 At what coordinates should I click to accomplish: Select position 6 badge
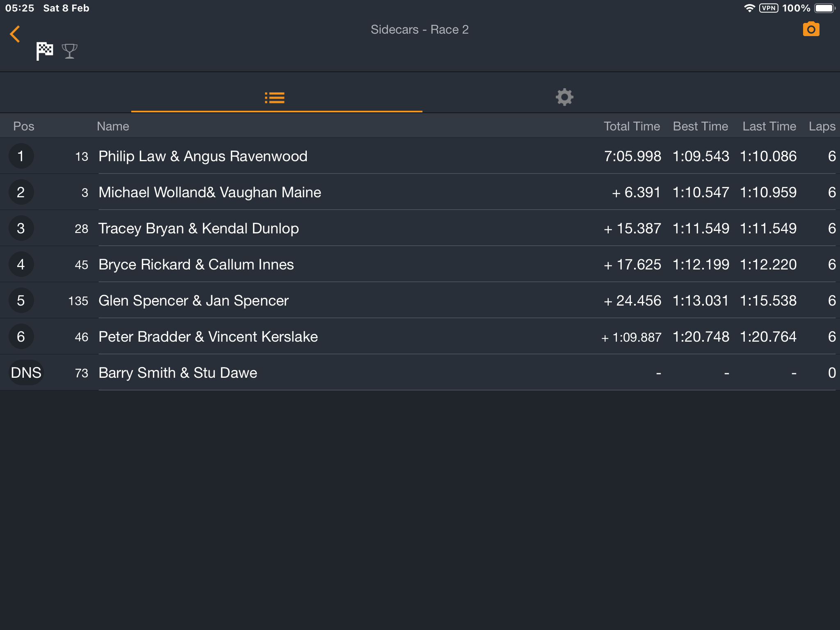pos(21,337)
